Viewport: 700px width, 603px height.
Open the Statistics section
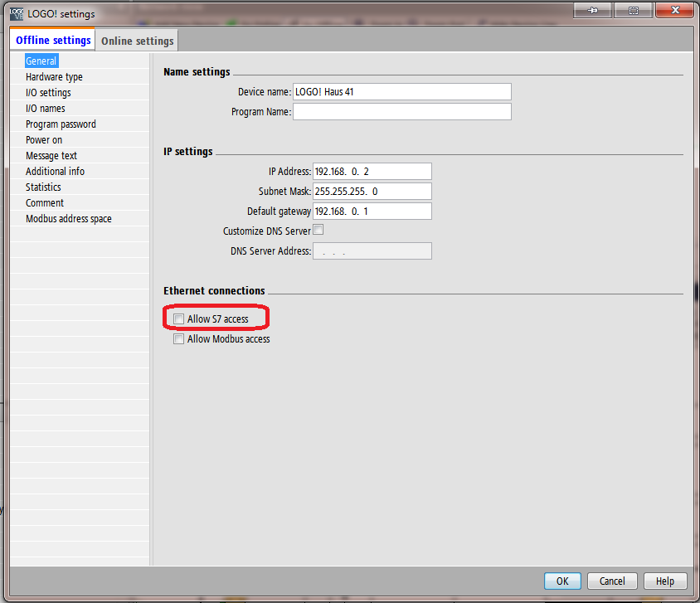tap(43, 187)
